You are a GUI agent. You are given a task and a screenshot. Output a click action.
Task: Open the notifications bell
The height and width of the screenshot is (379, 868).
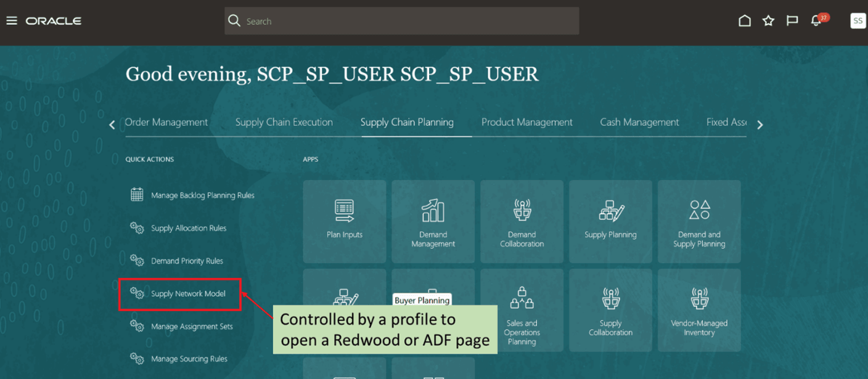816,20
